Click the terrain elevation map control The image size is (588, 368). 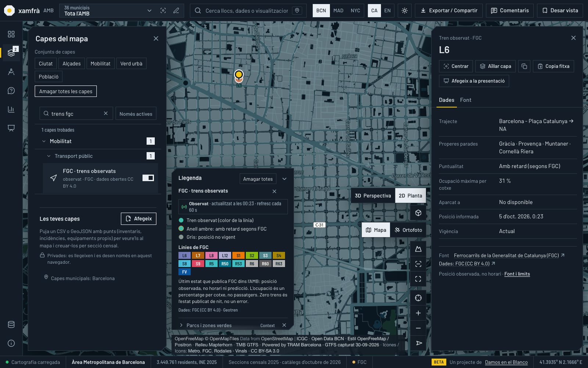click(x=418, y=249)
